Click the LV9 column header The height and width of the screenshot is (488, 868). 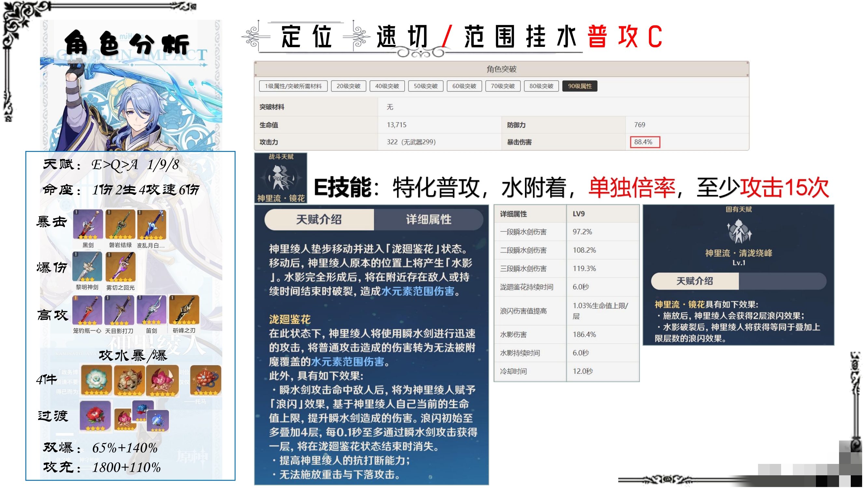click(579, 214)
